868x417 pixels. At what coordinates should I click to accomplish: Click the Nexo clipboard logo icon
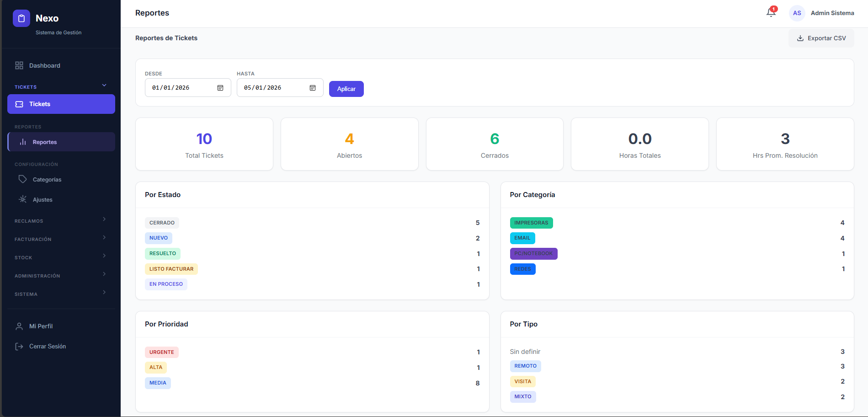(x=21, y=18)
